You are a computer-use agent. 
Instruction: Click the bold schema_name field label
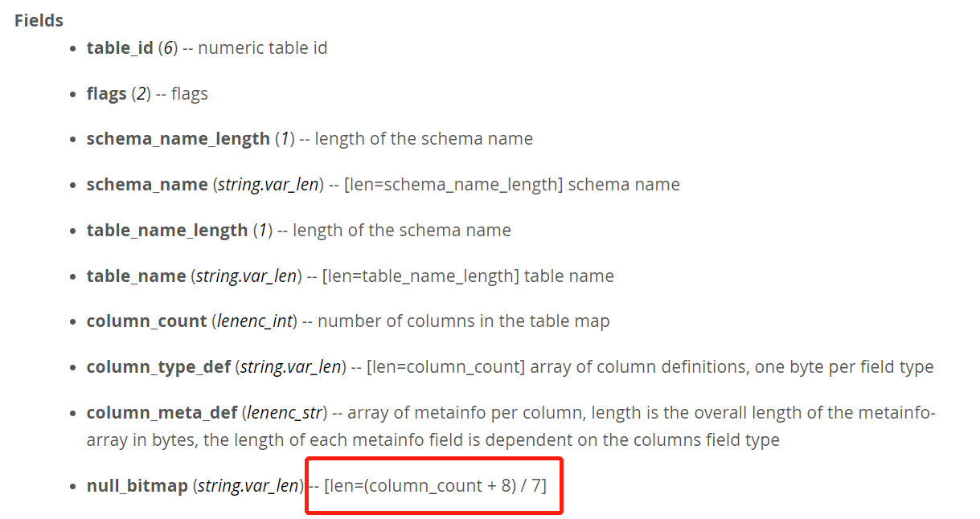point(147,185)
